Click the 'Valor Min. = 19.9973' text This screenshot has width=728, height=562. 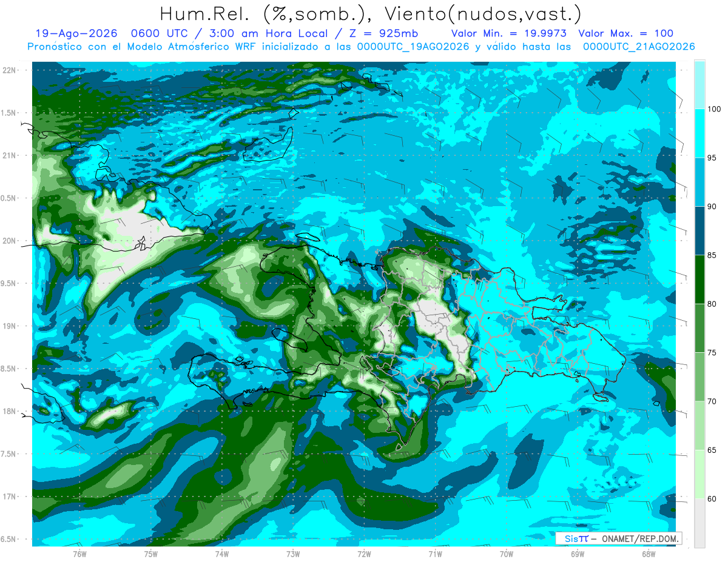509,34
